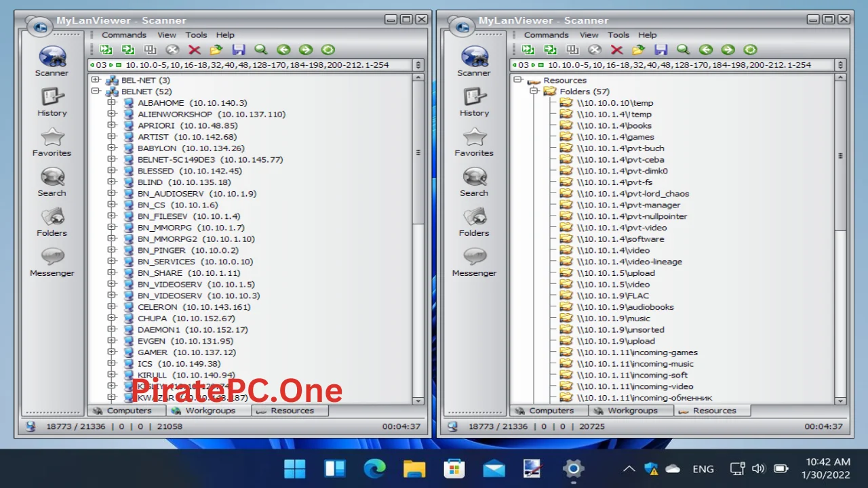Select \\10.10.1.4\games folder

(x=616, y=137)
